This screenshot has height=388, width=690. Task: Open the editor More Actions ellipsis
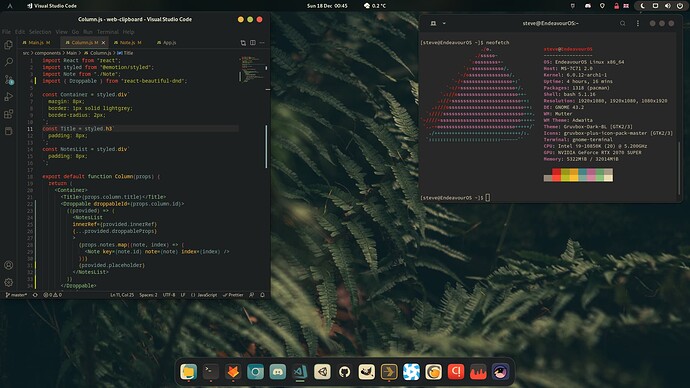point(262,43)
